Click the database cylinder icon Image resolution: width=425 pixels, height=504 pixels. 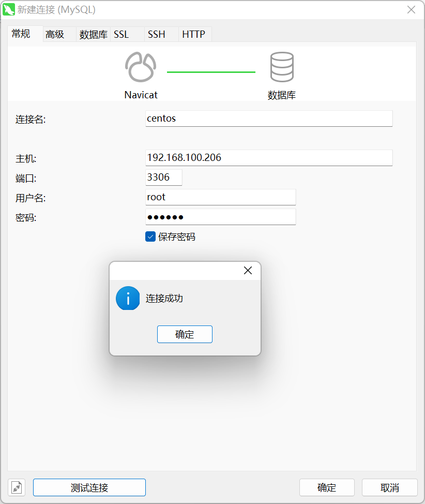click(282, 67)
